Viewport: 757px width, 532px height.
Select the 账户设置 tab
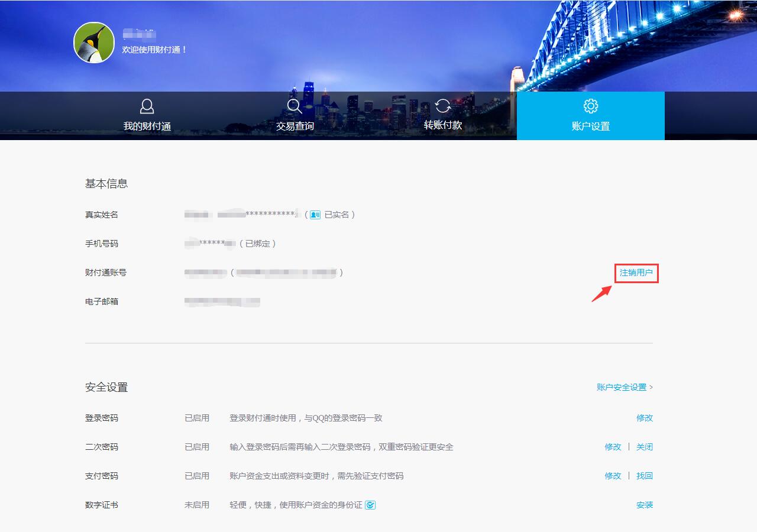tap(590, 125)
